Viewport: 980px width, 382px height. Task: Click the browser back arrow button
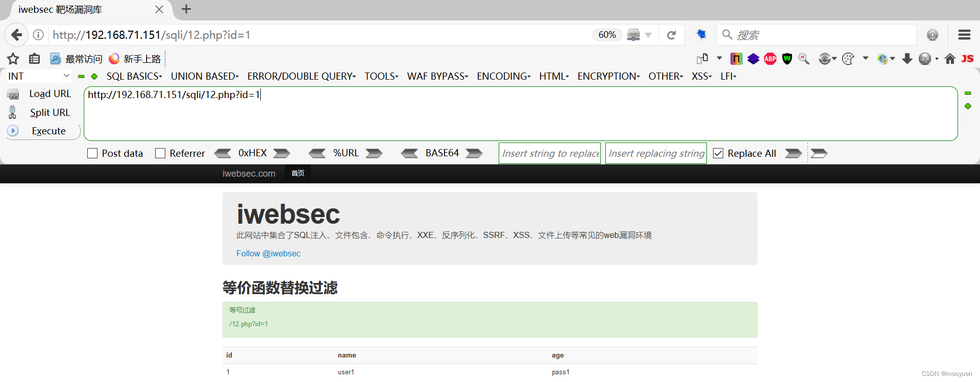tap(16, 35)
